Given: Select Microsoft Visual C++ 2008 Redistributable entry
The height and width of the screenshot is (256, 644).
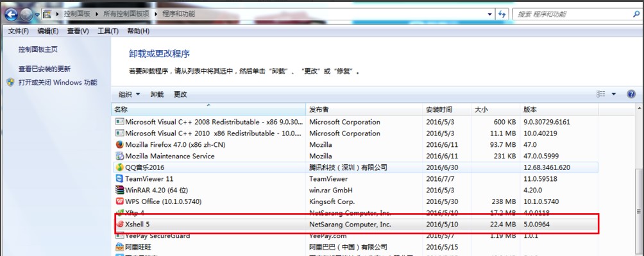Looking at the screenshot, I should (214, 122).
